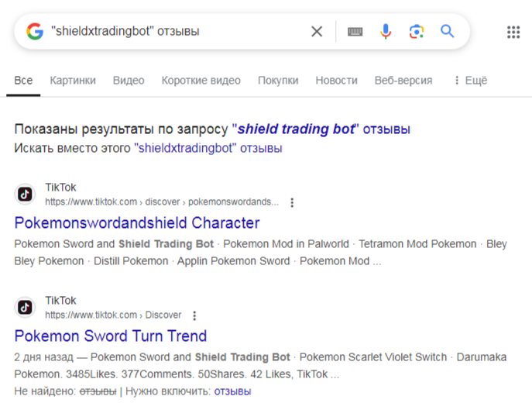The width and height of the screenshot is (532, 410).
Task: Open the Google apps grid
Action: pos(513,32)
